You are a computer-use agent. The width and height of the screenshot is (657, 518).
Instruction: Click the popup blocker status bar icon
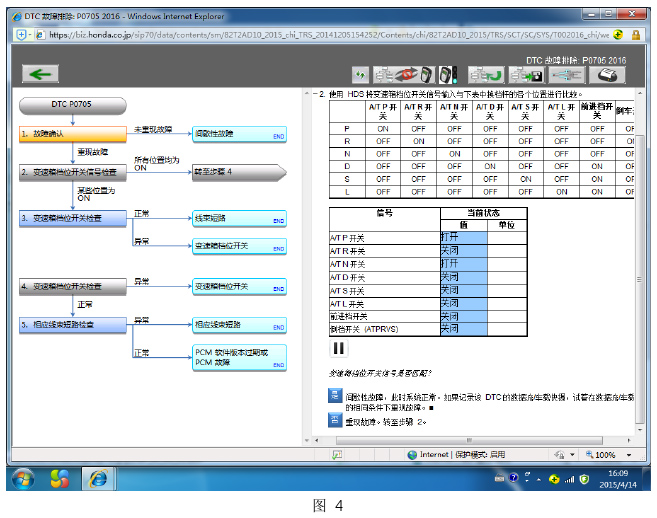tap(337, 455)
